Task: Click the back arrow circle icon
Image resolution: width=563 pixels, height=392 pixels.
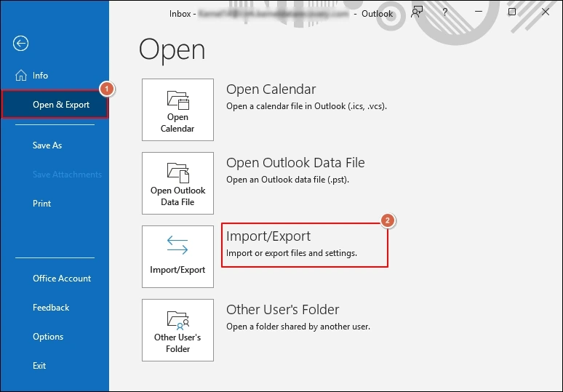Action: [x=21, y=44]
